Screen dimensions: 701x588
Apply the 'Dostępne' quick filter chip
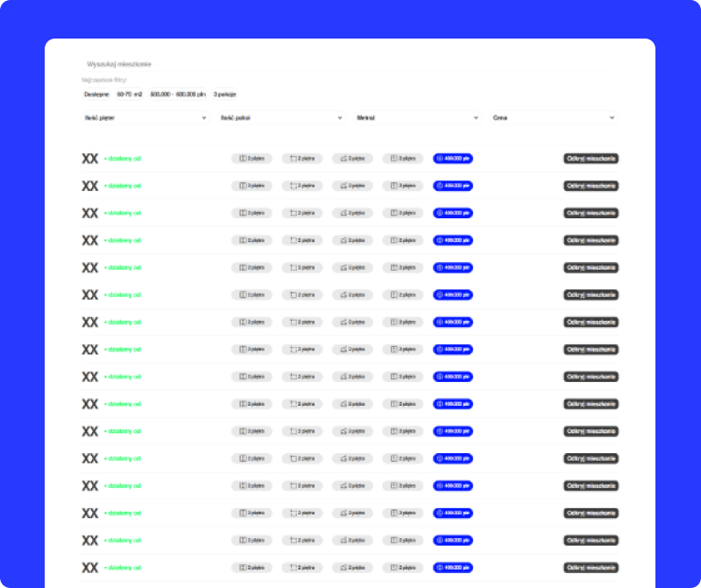pyautogui.click(x=96, y=95)
